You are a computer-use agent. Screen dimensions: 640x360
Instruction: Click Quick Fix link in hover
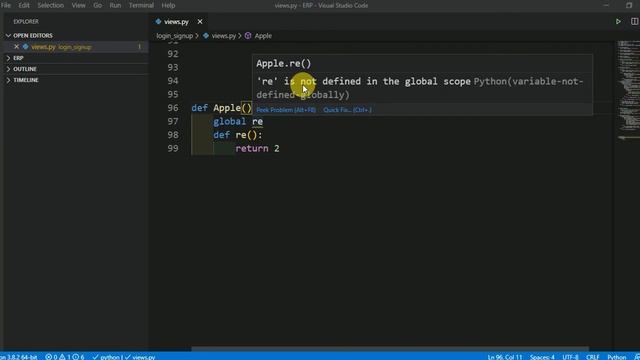tap(347, 110)
